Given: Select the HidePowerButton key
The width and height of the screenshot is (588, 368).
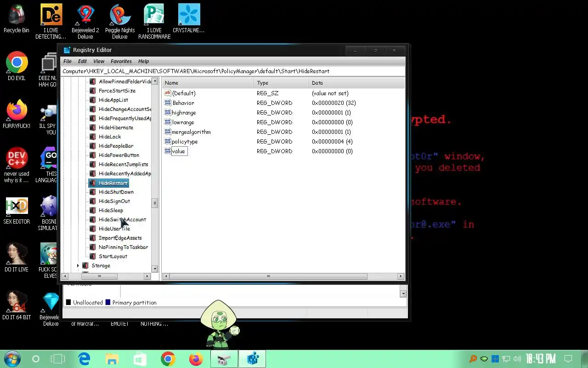Looking at the screenshot, I should [x=119, y=155].
